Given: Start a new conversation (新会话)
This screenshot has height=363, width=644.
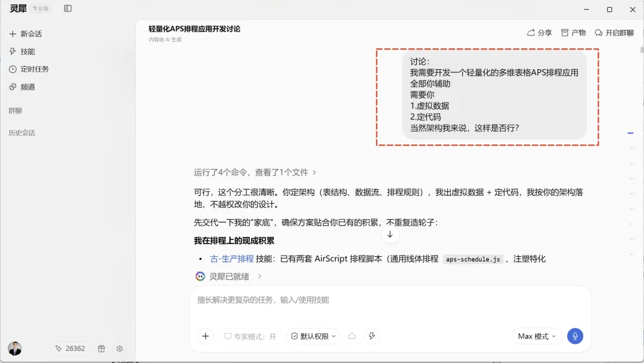Looking at the screenshot, I should click(x=26, y=33).
